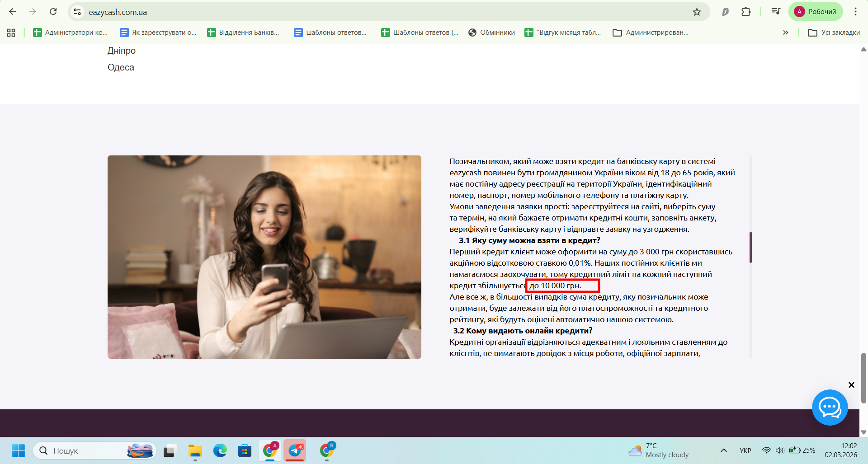Check the battery status at 25%
Screen dimensions: 868x464
[802, 450]
